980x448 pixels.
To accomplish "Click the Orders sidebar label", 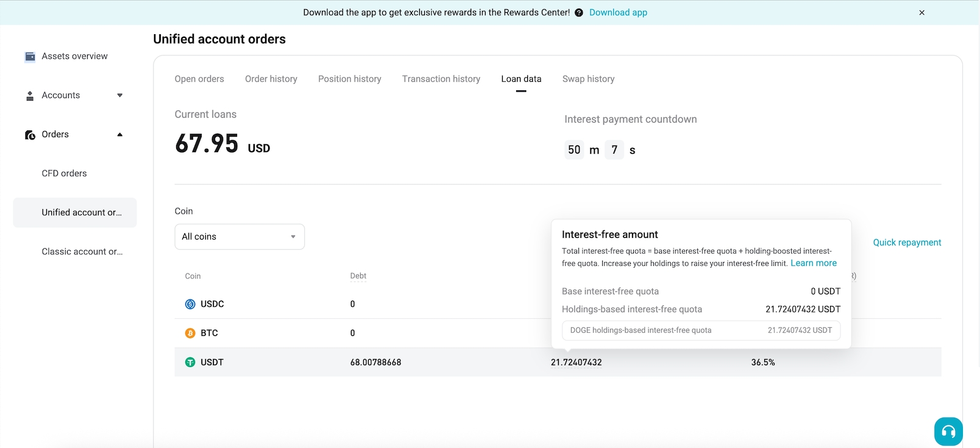I will [x=55, y=135].
